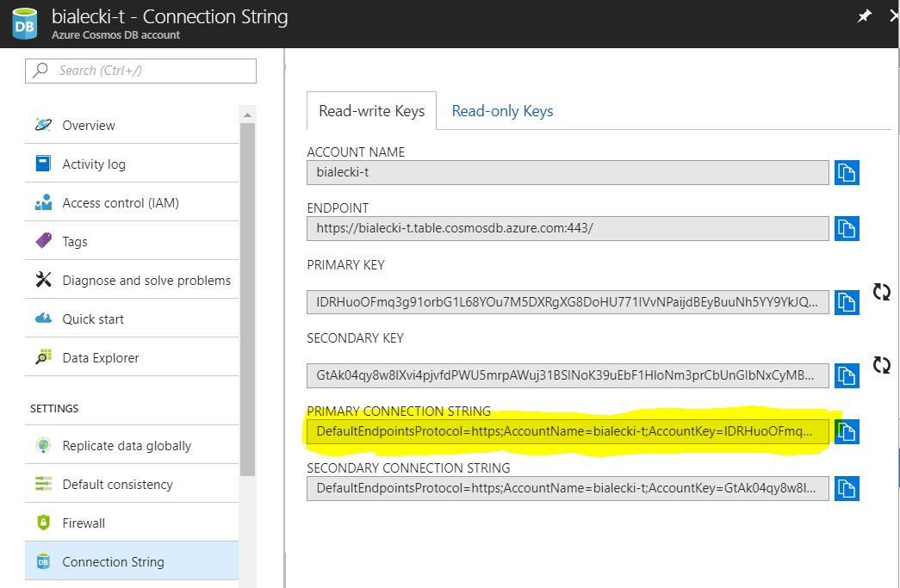This screenshot has width=900, height=588.
Task: Copy the Primary Connection String
Action: click(x=847, y=431)
